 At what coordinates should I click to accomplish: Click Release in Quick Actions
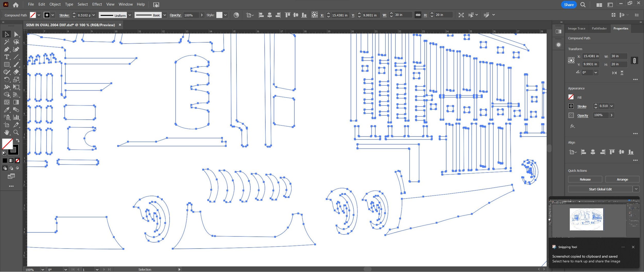tap(585, 179)
